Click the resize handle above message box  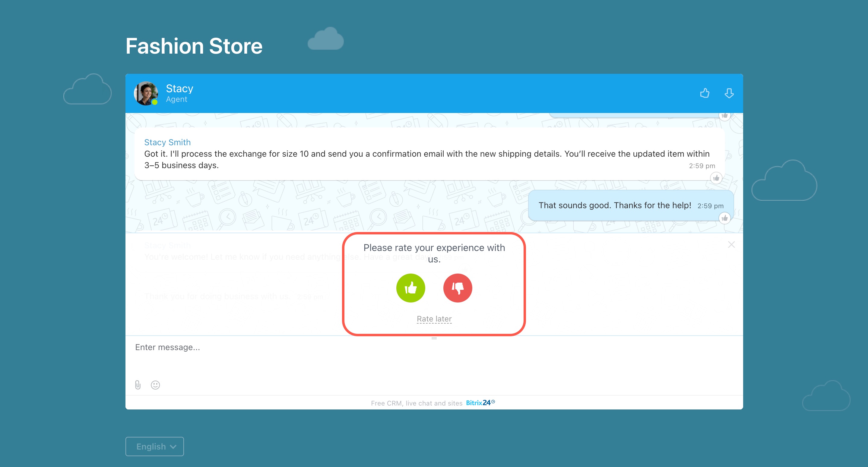click(434, 338)
